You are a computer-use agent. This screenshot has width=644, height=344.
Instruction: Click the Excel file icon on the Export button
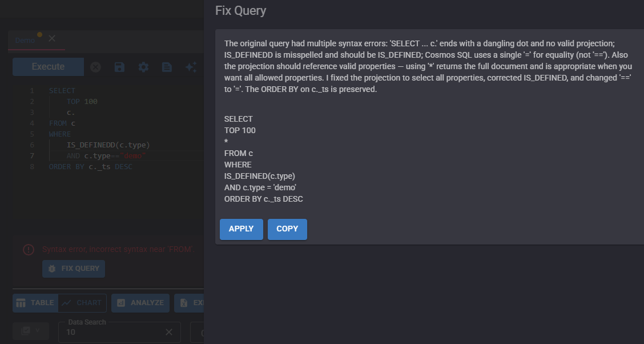(x=184, y=303)
